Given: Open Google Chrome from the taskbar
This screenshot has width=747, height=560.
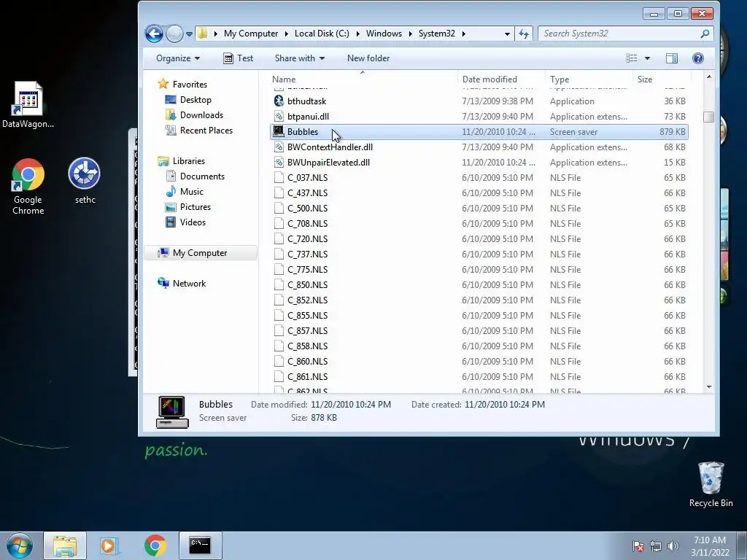Looking at the screenshot, I should [x=155, y=545].
